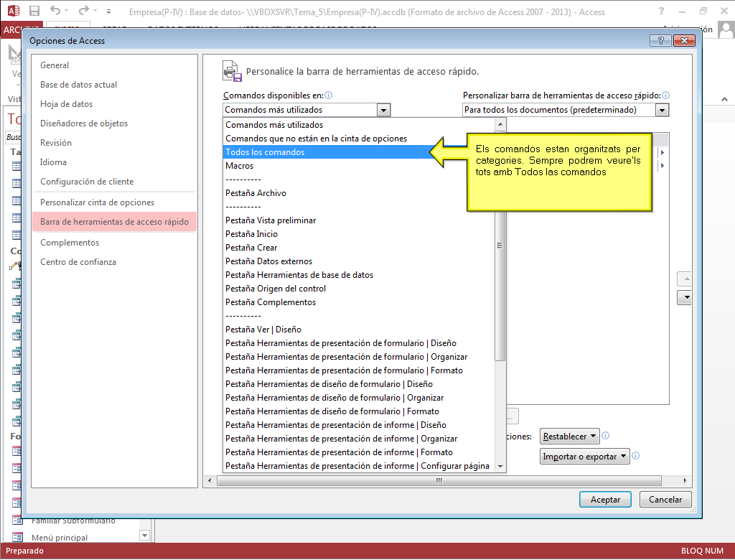The height and width of the screenshot is (560, 735).
Task: Select Base de datos actual category
Action: [114, 85]
